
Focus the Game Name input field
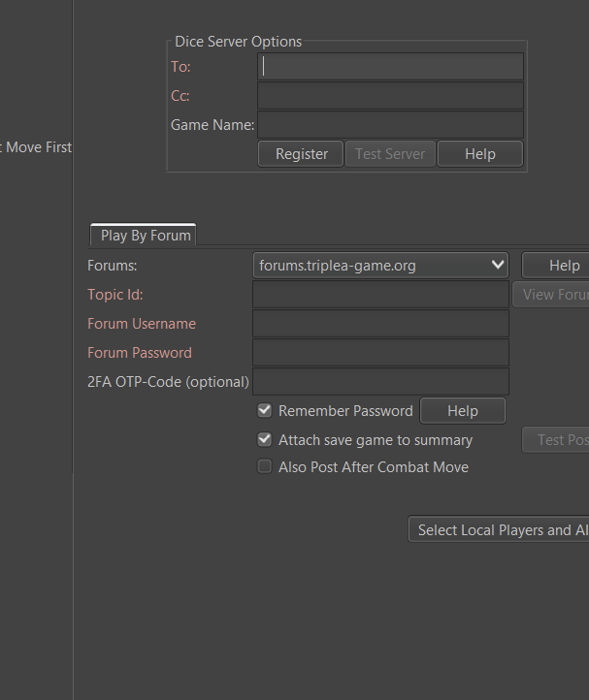(x=390, y=125)
